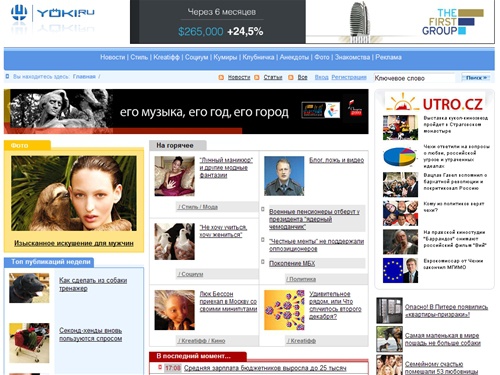Click the UTRO.CZ sun logo
This screenshot has height=375, width=500.
tap(403, 102)
